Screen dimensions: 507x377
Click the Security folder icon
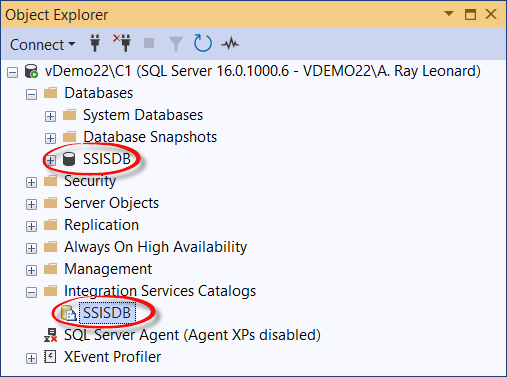tap(51, 181)
